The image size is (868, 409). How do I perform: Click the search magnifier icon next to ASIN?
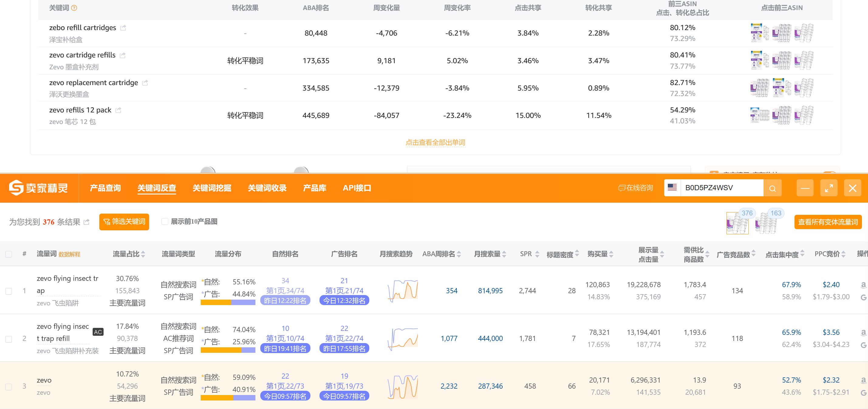coord(772,188)
